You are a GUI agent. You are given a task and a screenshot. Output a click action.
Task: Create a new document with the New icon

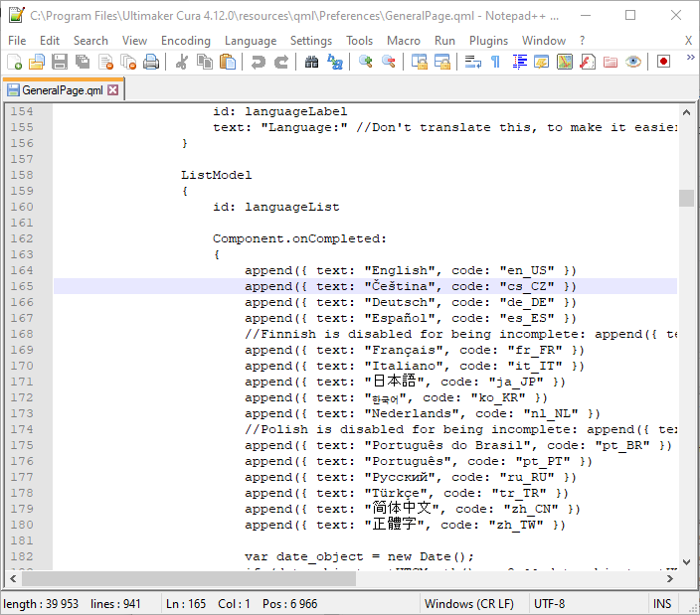pos(14,62)
